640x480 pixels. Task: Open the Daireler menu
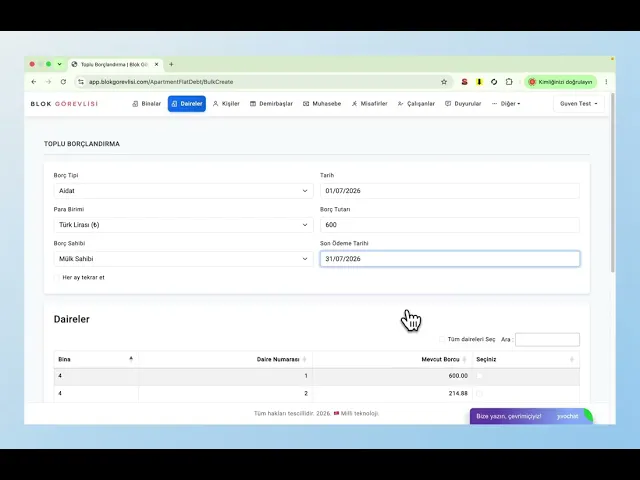point(187,104)
